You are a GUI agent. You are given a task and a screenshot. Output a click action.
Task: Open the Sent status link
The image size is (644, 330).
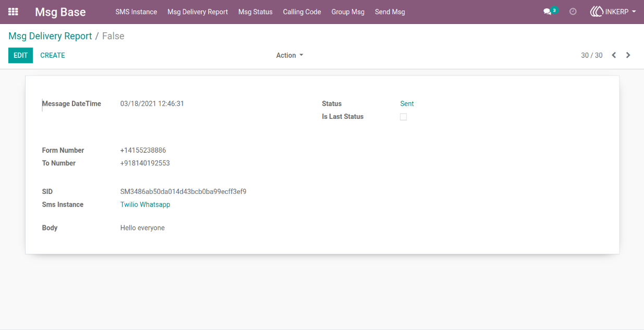(x=407, y=104)
